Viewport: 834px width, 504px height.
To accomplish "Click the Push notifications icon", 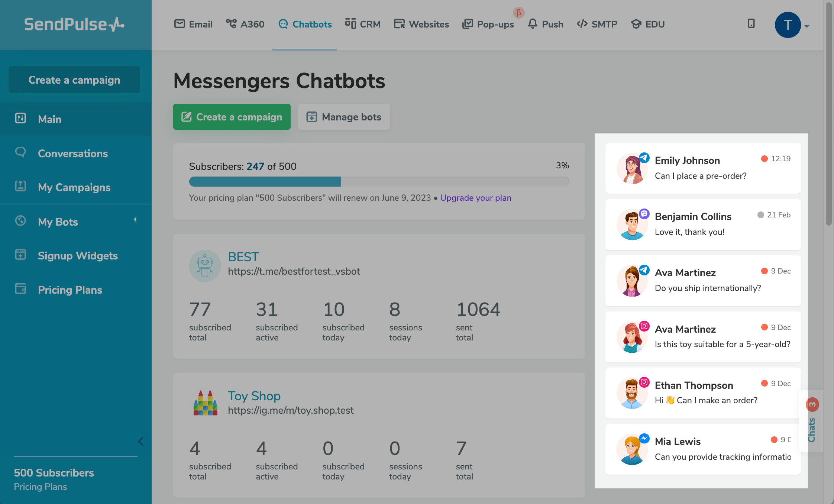I will [533, 23].
